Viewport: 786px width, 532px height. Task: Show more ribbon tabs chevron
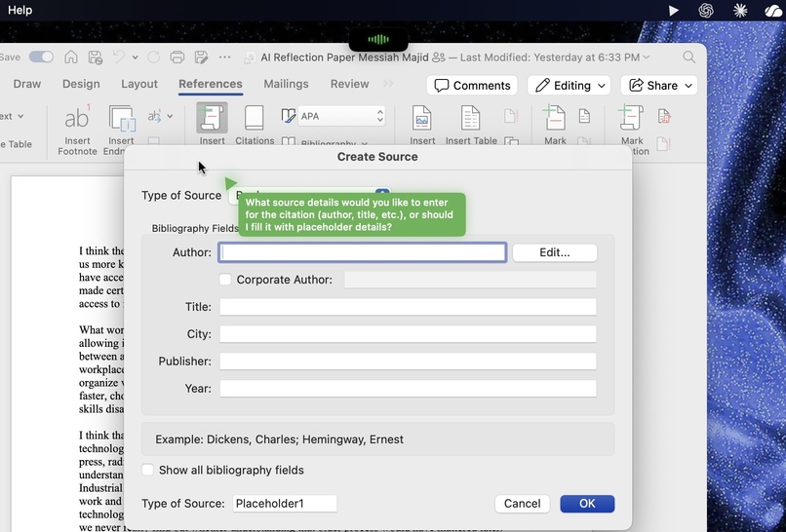[x=388, y=84]
